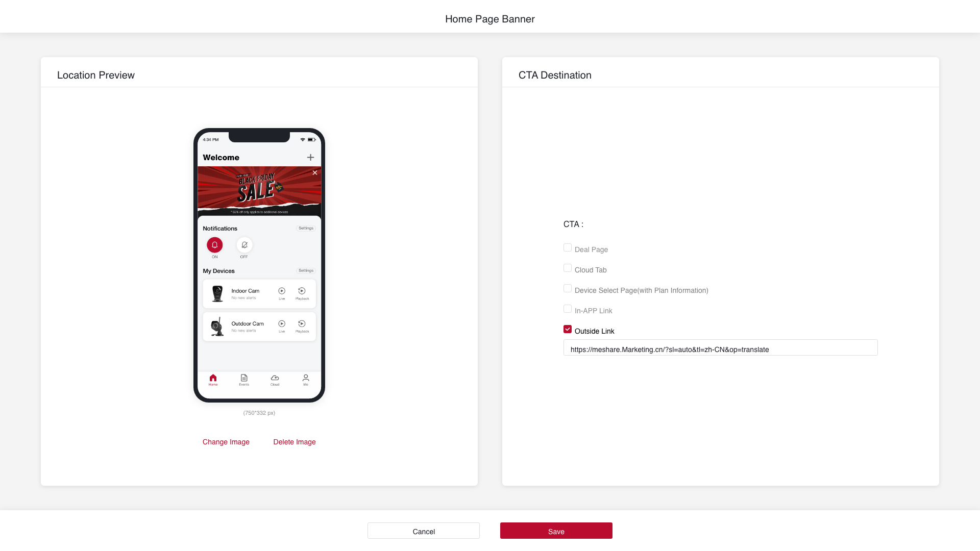Click the Change Image button
Image resolution: width=980 pixels, height=551 pixels.
point(226,442)
